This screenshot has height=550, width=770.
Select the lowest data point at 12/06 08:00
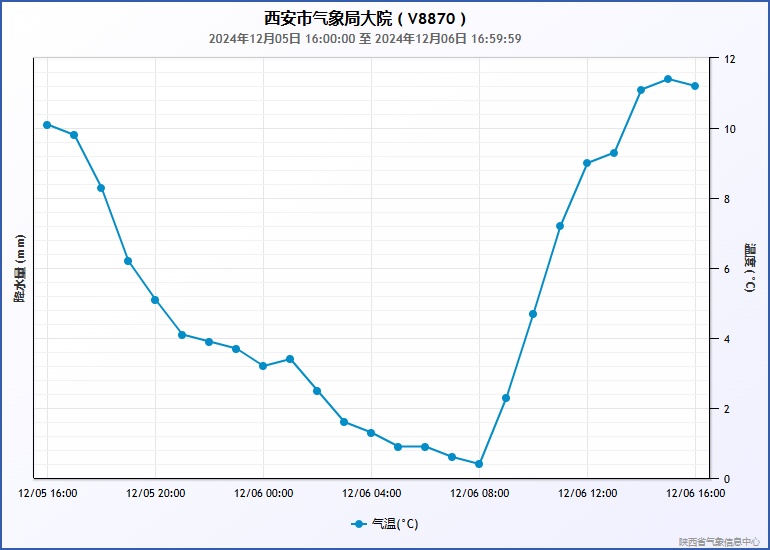tap(479, 464)
